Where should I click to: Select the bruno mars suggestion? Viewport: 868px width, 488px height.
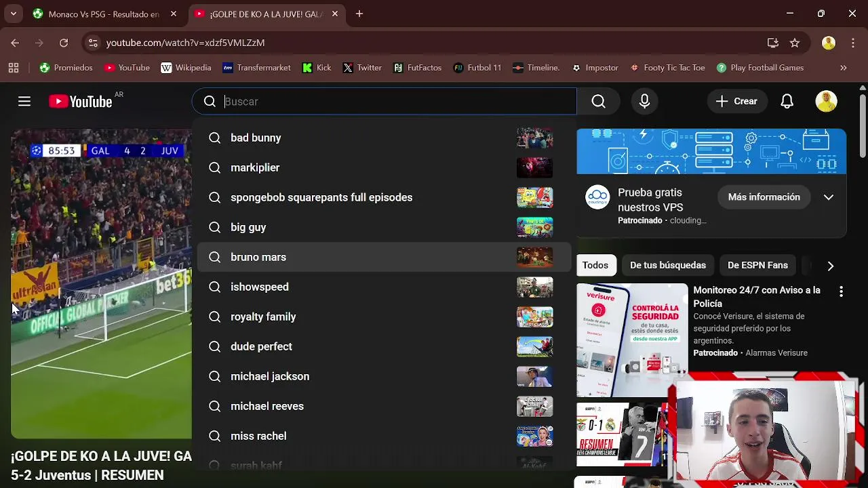(384, 257)
